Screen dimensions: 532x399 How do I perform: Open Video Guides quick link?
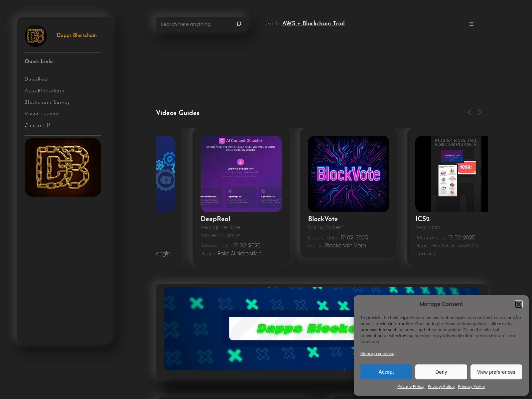tap(41, 114)
